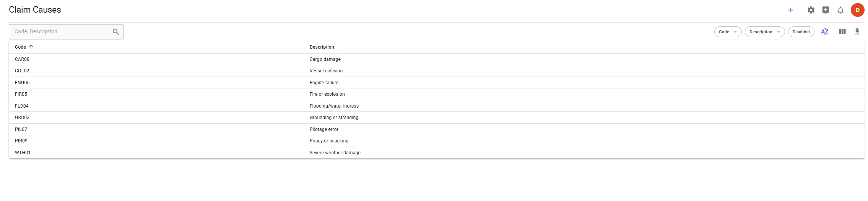Open settings via the gear icon

(x=811, y=10)
